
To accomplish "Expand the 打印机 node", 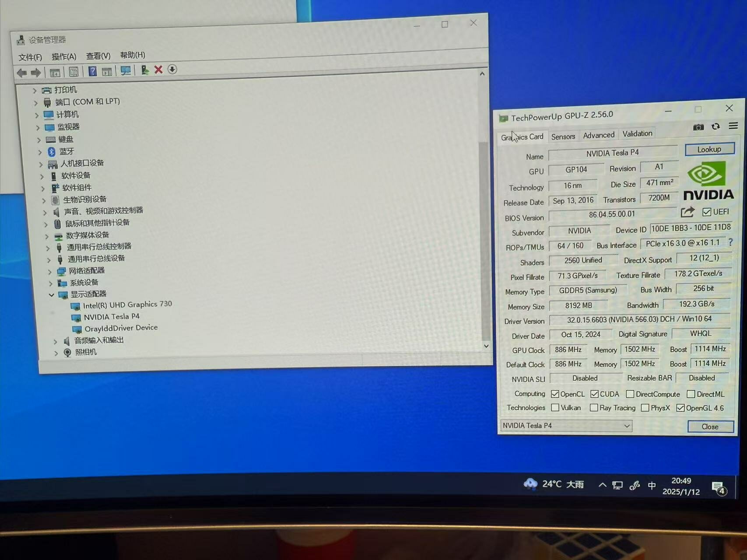I will [35, 91].
